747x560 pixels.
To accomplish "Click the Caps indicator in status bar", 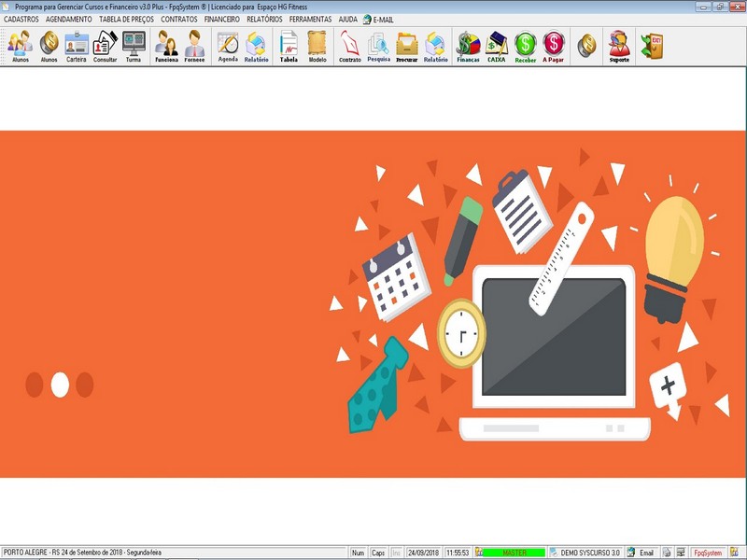I will 378,553.
